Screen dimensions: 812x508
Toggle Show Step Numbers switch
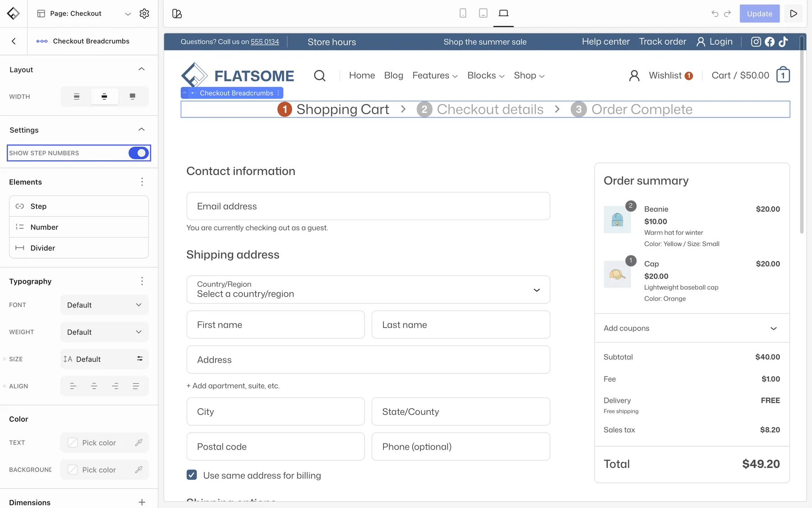pyautogui.click(x=138, y=153)
